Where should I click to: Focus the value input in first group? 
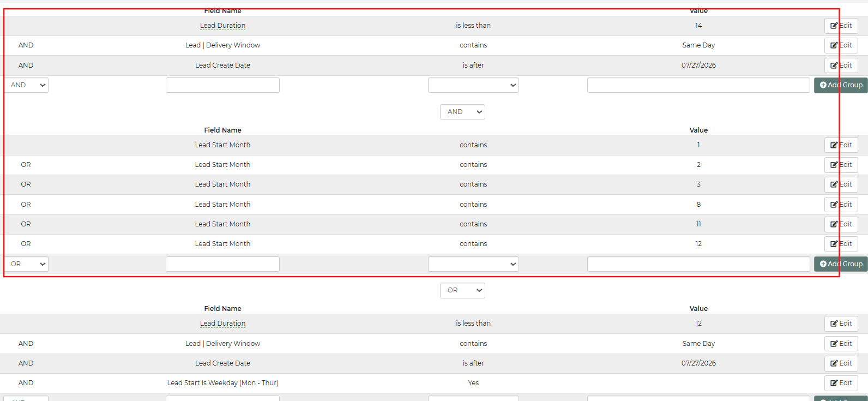698,85
